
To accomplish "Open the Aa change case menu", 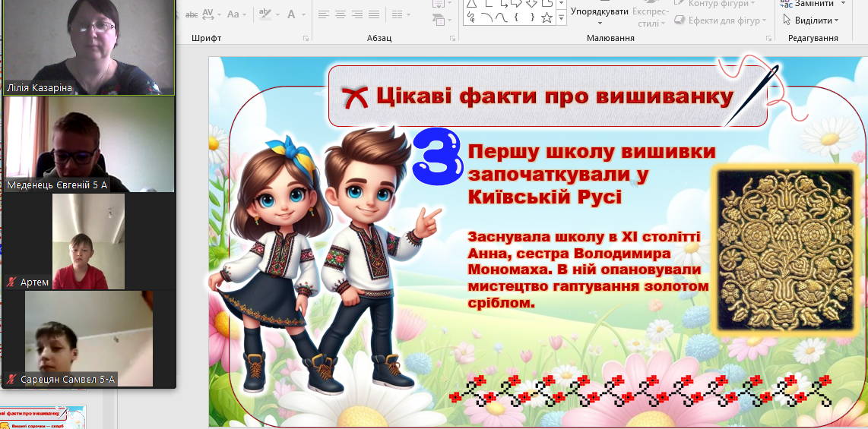I will [x=233, y=14].
